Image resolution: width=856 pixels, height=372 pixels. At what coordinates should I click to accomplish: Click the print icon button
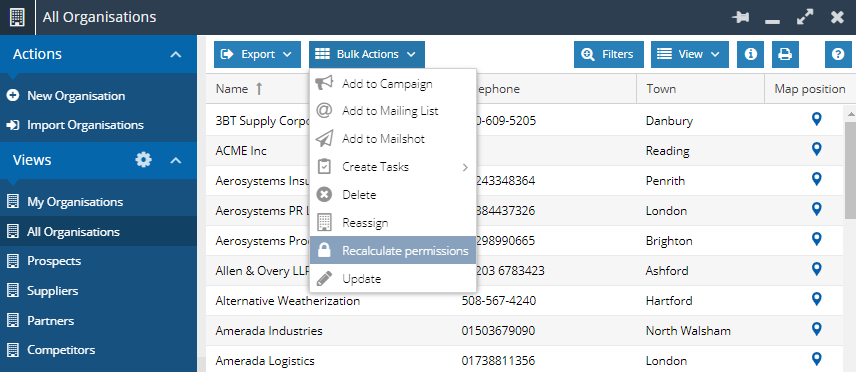click(x=785, y=55)
